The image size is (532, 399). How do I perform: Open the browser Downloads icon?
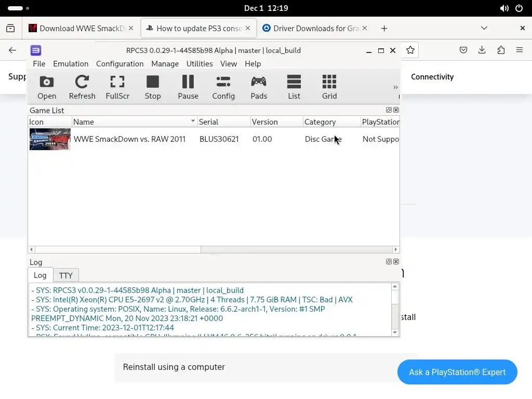coord(482,50)
